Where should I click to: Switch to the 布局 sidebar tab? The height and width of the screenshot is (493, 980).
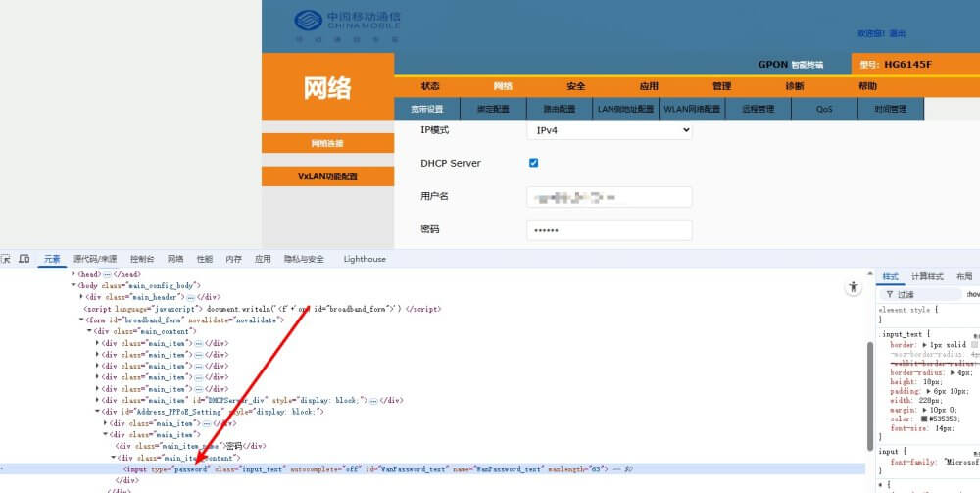click(x=964, y=276)
